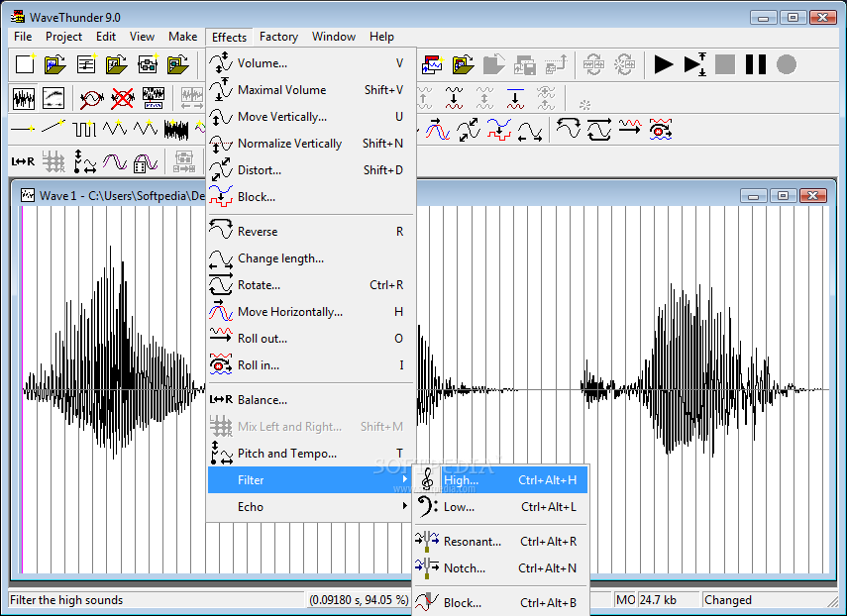Click the new project windows icon with star
Screen dimensions: 847x616
click(432, 64)
